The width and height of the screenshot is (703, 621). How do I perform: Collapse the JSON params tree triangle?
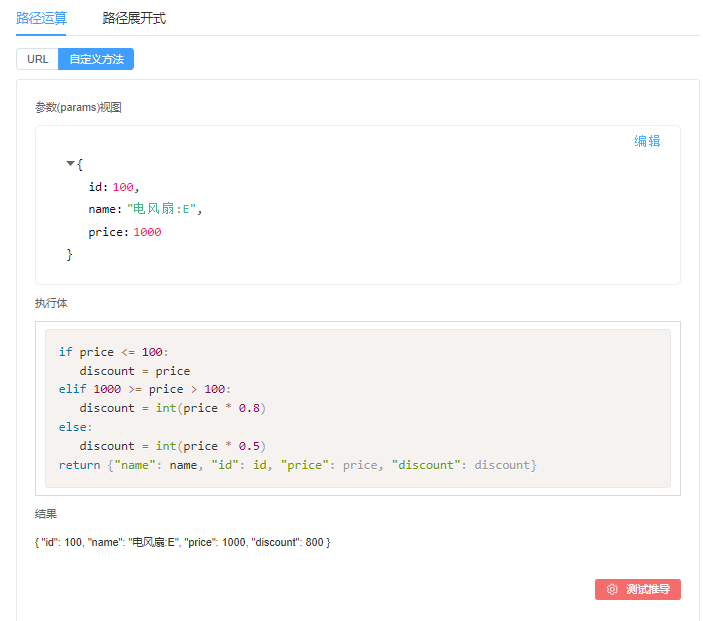[x=70, y=163]
